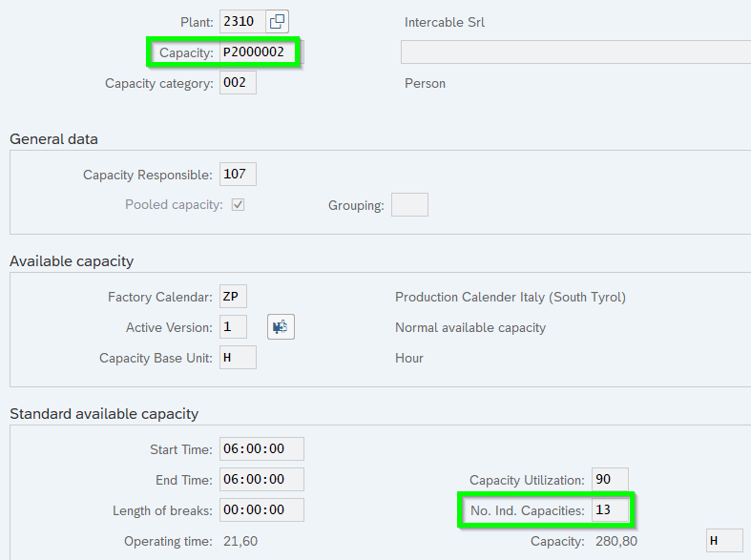Click the icon button next to Active Version

(x=281, y=327)
